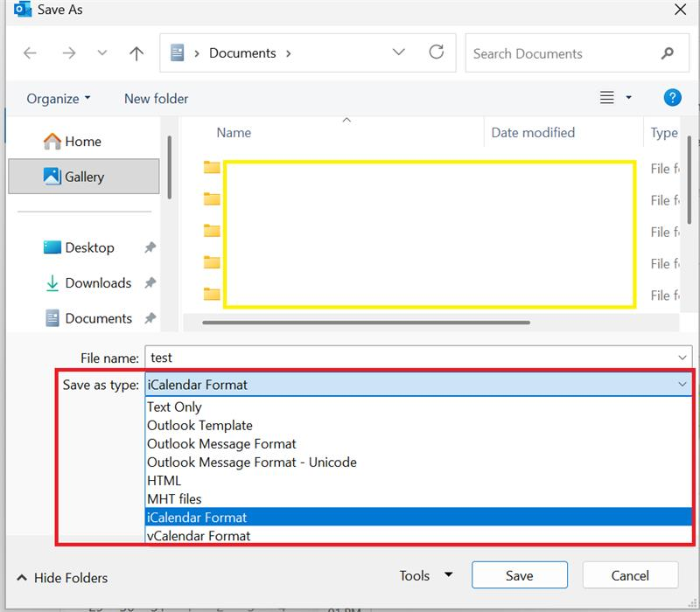Select Gallery in navigation pane
This screenshot has width=700, height=612.
tap(83, 177)
